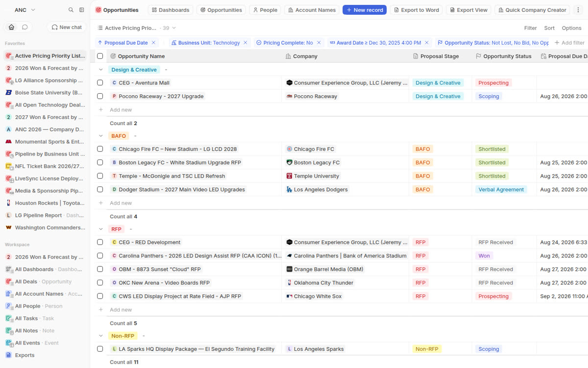Image resolution: width=588 pixels, height=368 pixels.
Task: Go to the Home icon in sidebar
Action: click(11, 27)
